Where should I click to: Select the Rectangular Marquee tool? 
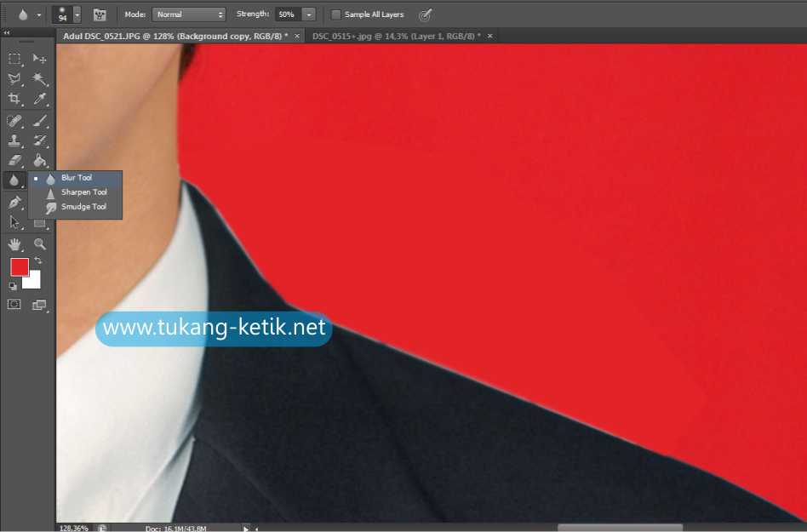(14, 58)
